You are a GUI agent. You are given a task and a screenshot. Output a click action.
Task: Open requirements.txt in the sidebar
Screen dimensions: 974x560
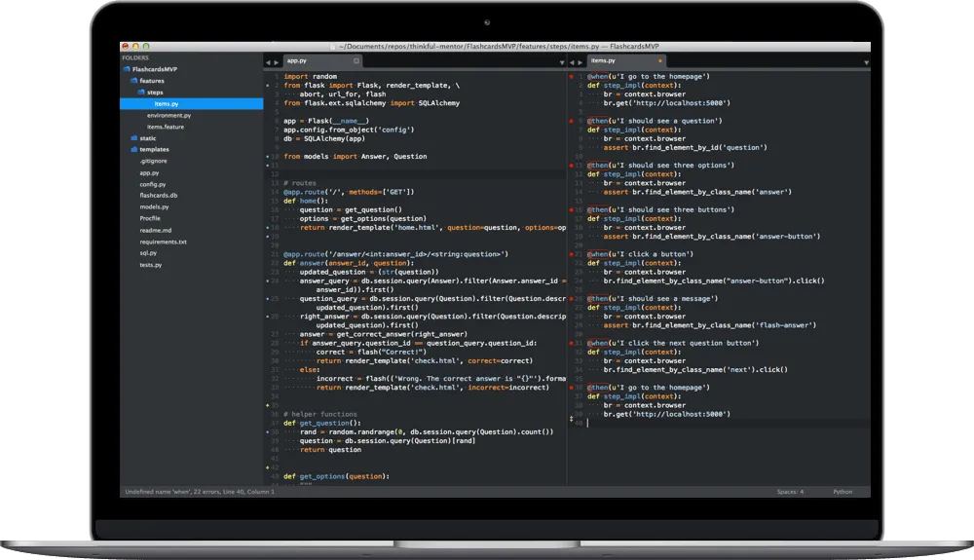(163, 242)
